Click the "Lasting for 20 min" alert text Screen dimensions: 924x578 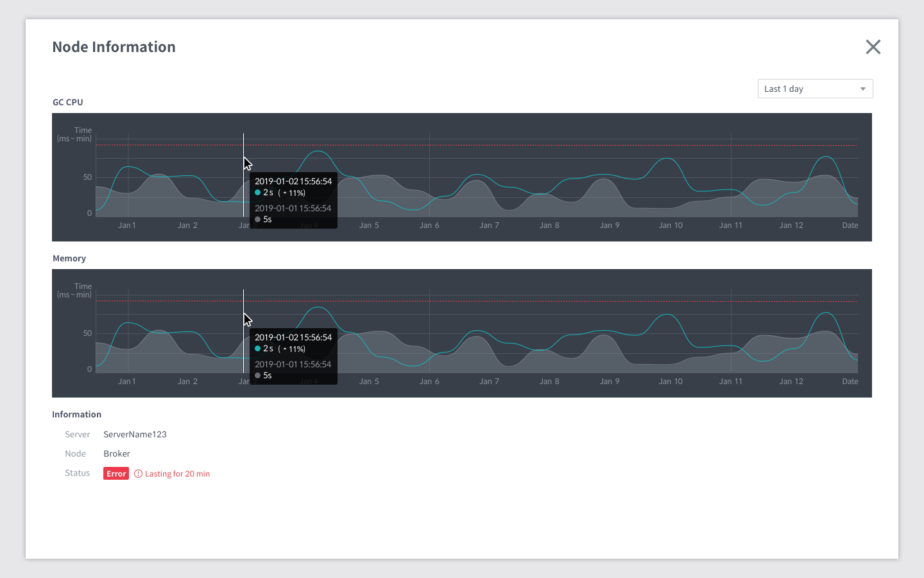click(x=177, y=473)
